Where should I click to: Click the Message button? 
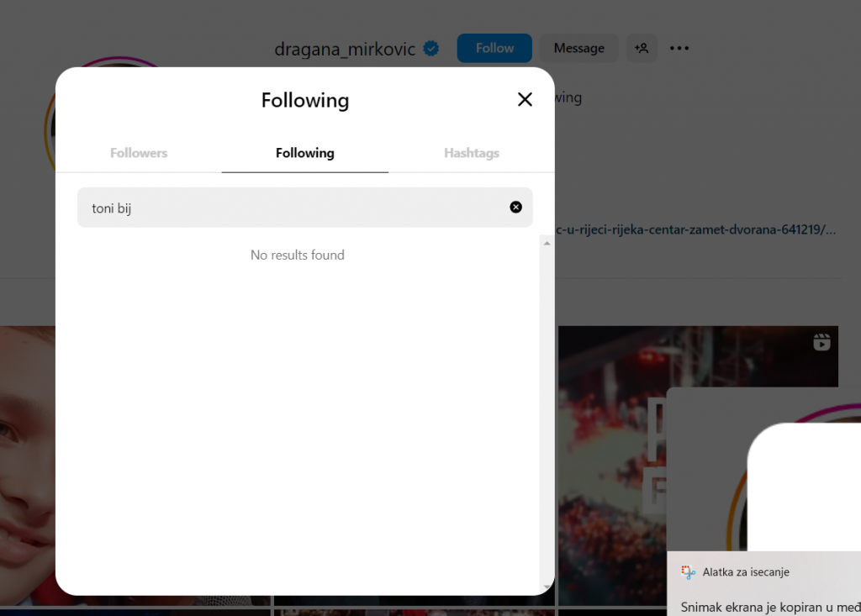578,49
